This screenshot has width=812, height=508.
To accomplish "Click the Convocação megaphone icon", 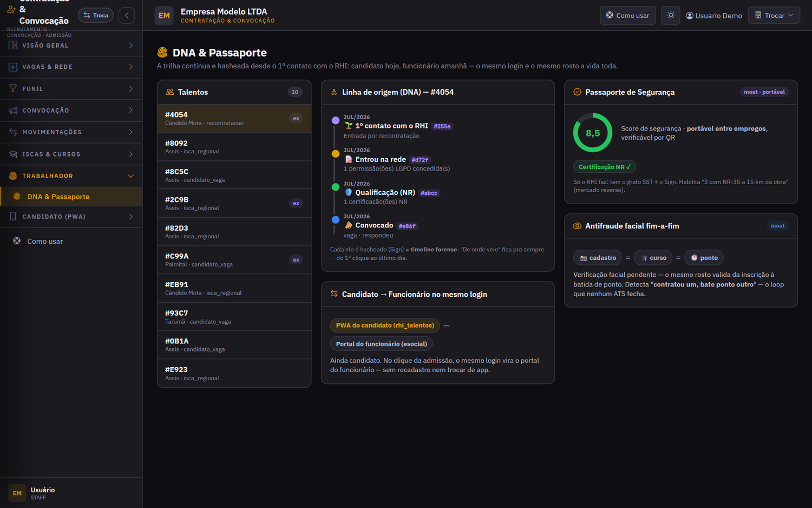I will (x=13, y=110).
